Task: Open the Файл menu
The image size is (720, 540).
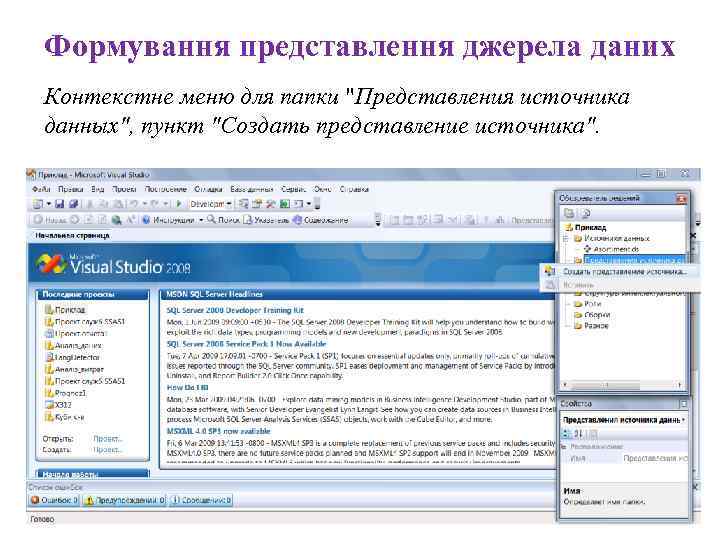Action: point(41,189)
